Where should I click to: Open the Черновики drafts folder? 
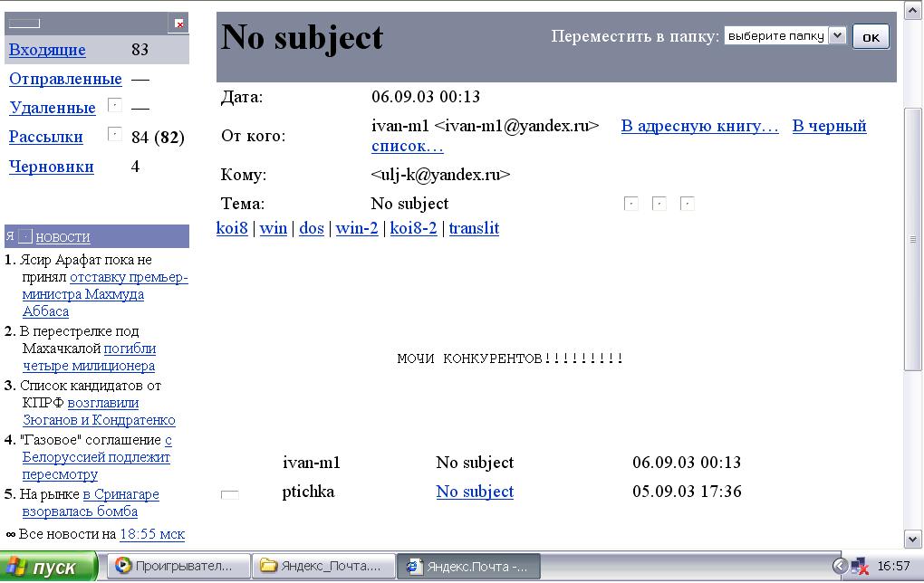pos(52,167)
